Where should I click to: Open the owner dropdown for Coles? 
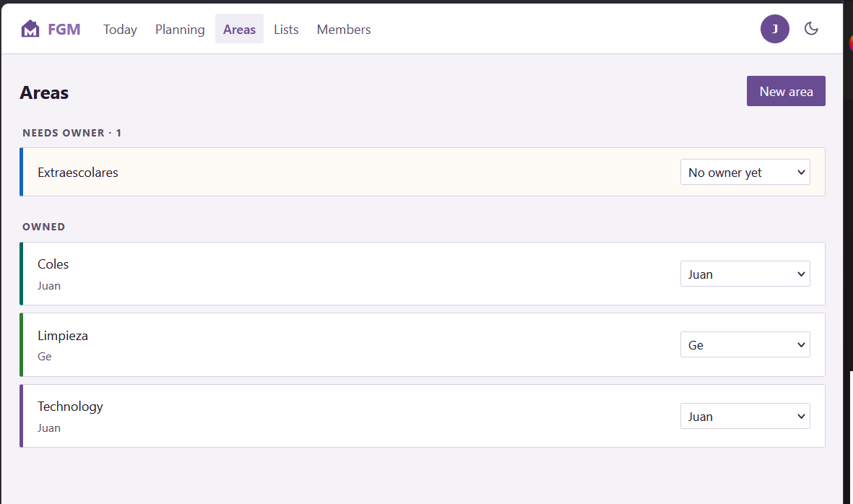click(x=745, y=274)
